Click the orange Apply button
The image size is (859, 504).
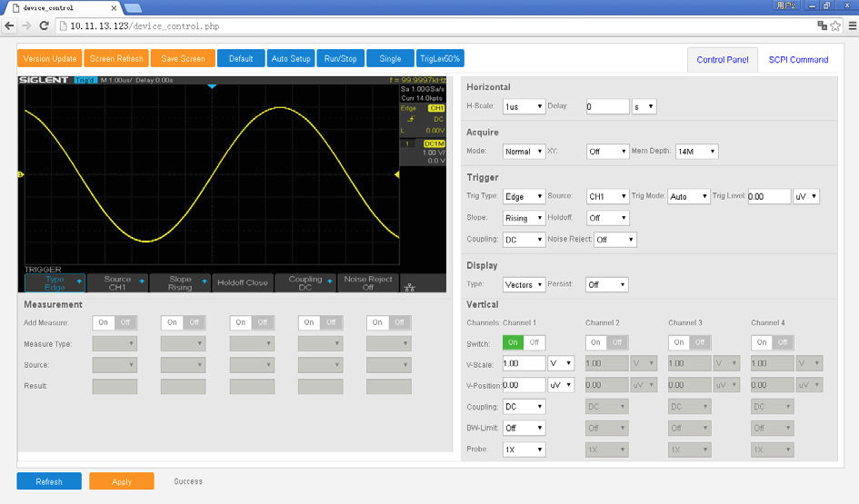[x=122, y=481]
